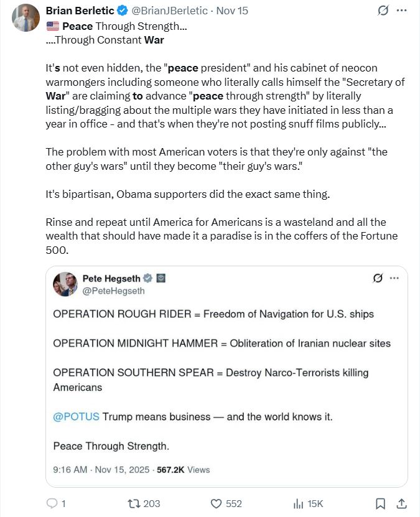
Task: Open the Brian Berletic display name link
Action: pos(80,12)
